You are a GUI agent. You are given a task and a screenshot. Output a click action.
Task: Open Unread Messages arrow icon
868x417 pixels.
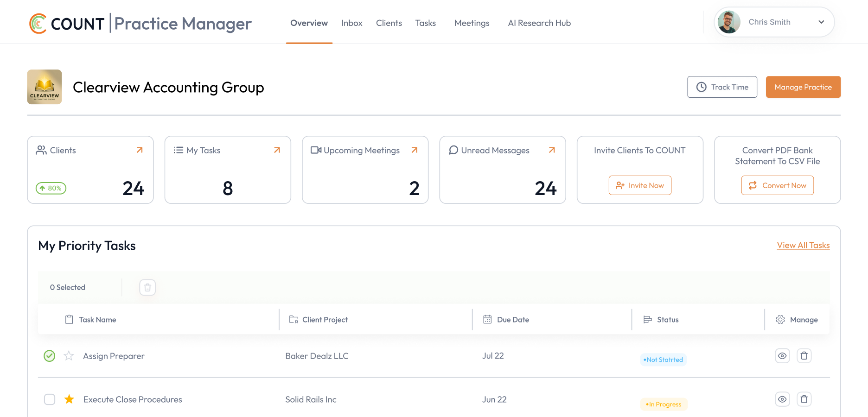point(552,150)
